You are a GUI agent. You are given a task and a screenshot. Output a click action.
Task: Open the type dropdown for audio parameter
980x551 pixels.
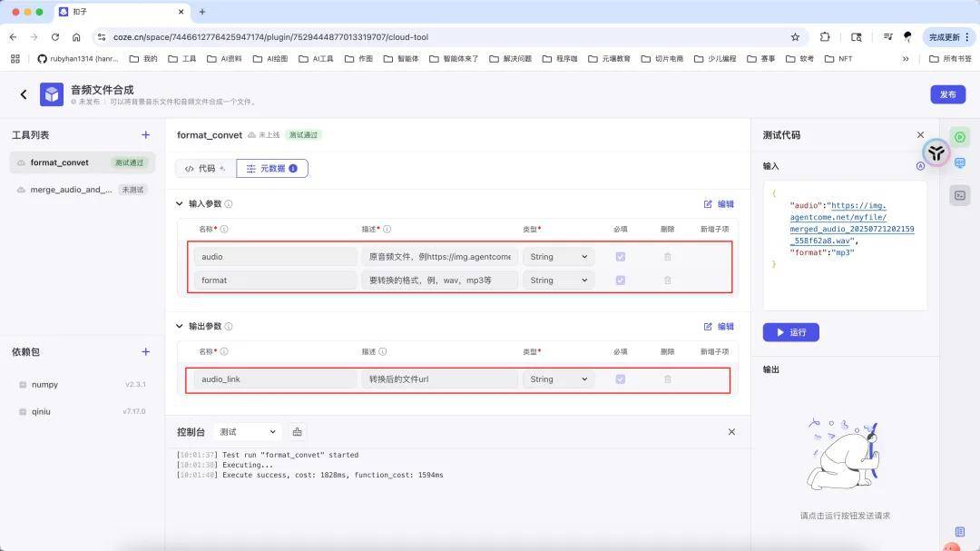pos(559,257)
